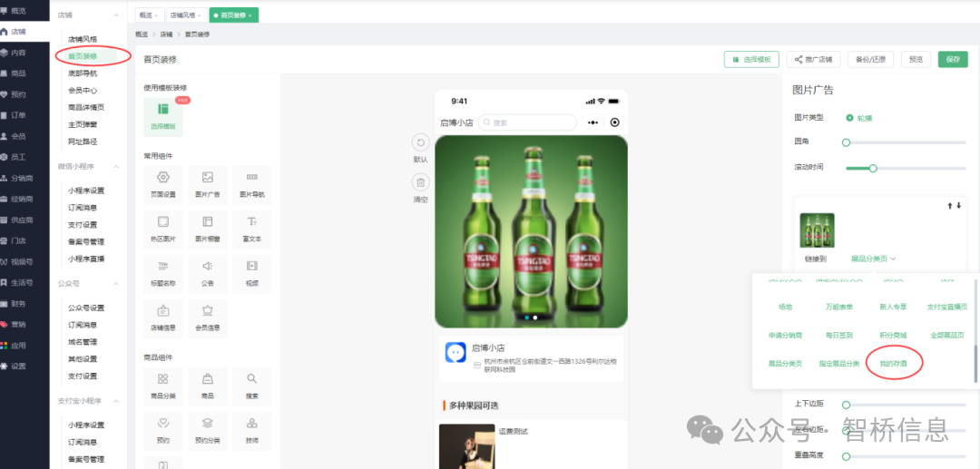Add the 图片橱窗 component
The width and height of the screenshot is (980, 469).
tap(208, 229)
